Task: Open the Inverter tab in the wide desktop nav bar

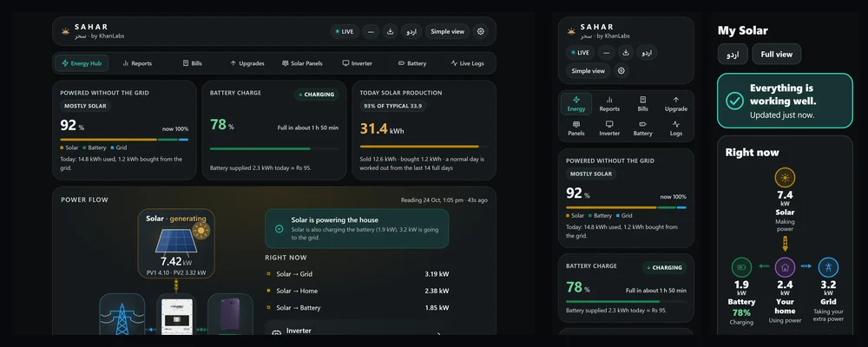Action: [357, 63]
